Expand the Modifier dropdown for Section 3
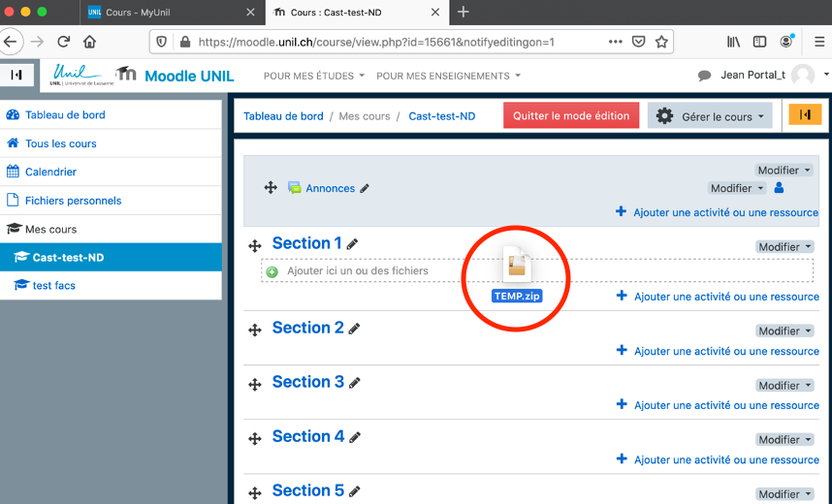 tap(784, 385)
